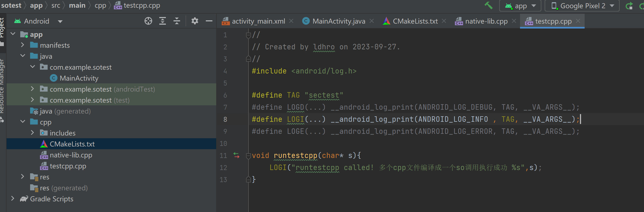The image size is (644, 212).
Task: Click the manifests folder icon
Action: (x=34, y=45)
